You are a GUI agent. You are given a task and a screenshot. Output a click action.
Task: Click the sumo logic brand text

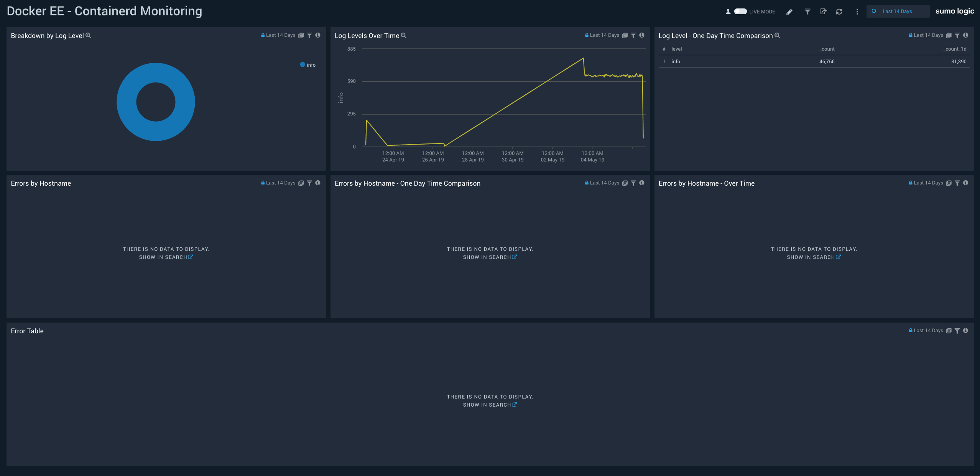955,11
